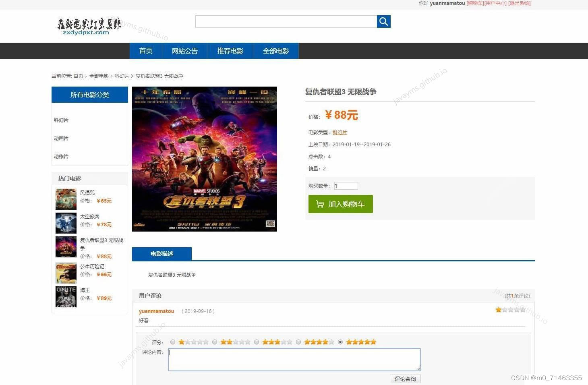Open the 购物车 link in top bar

(475, 3)
